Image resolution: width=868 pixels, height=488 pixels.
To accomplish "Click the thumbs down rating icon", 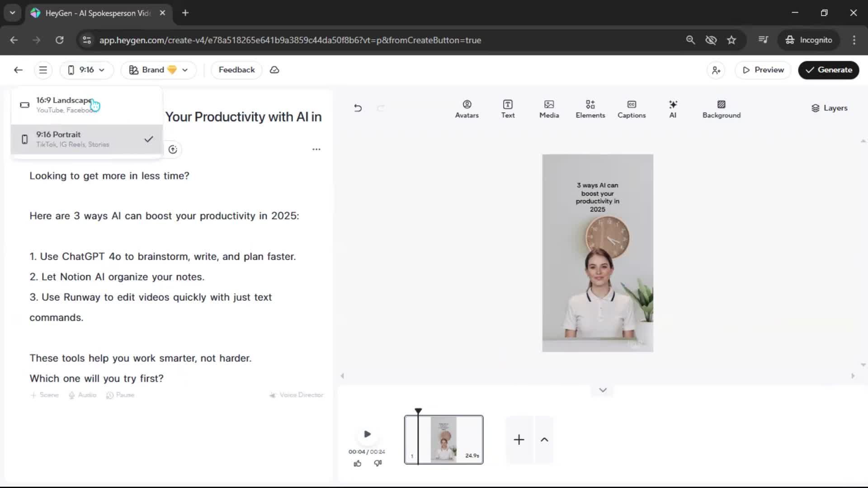I will 378,463.
